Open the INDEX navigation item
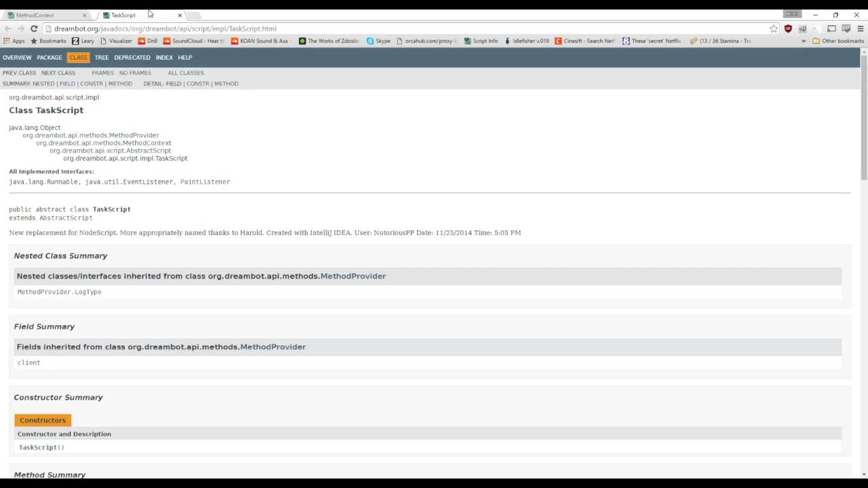 point(164,58)
